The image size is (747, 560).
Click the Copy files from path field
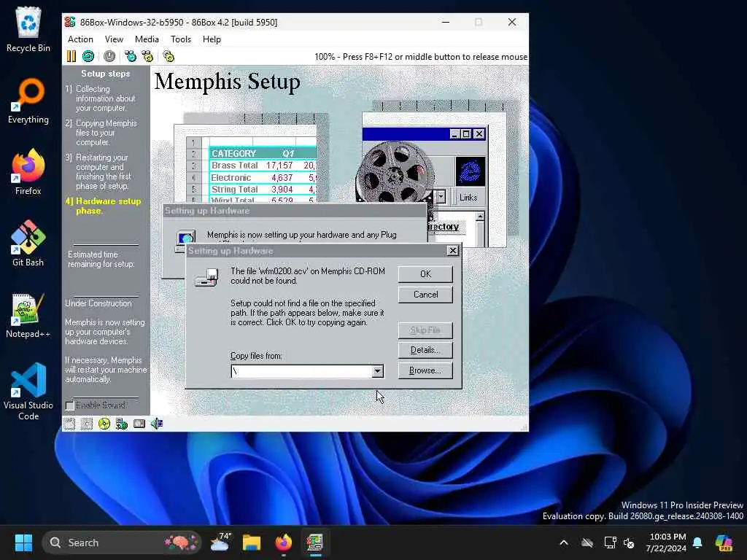point(301,371)
